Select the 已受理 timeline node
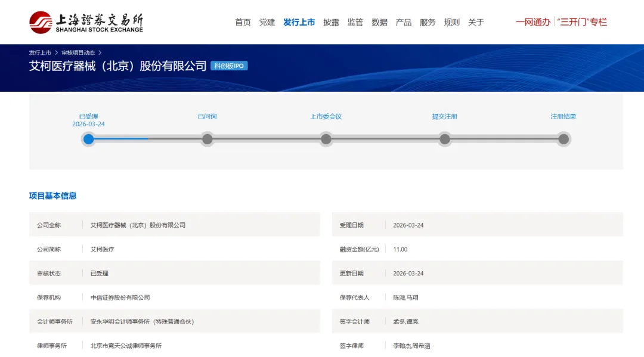644x357 pixels. [x=89, y=139]
